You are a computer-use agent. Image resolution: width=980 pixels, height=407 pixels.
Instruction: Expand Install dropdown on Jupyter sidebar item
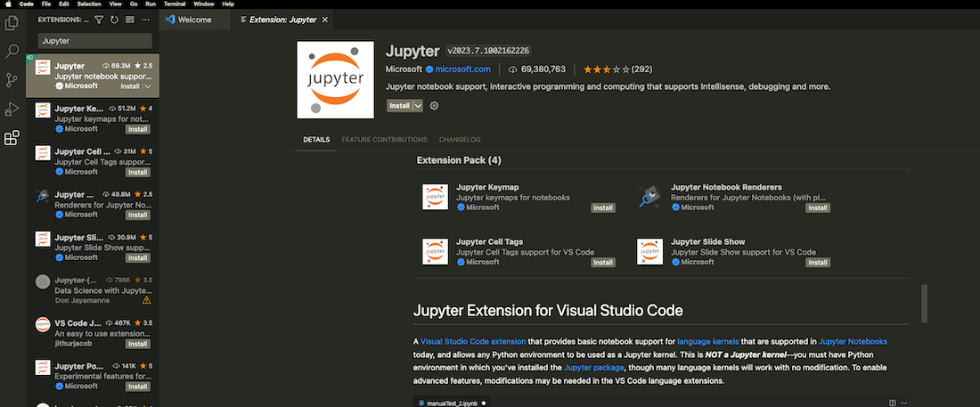point(148,86)
